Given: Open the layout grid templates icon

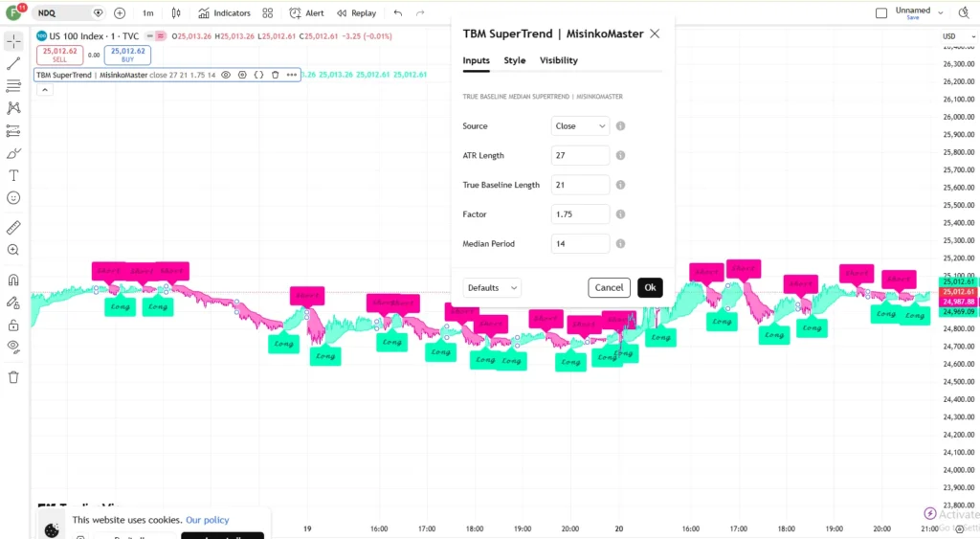Looking at the screenshot, I should [268, 13].
